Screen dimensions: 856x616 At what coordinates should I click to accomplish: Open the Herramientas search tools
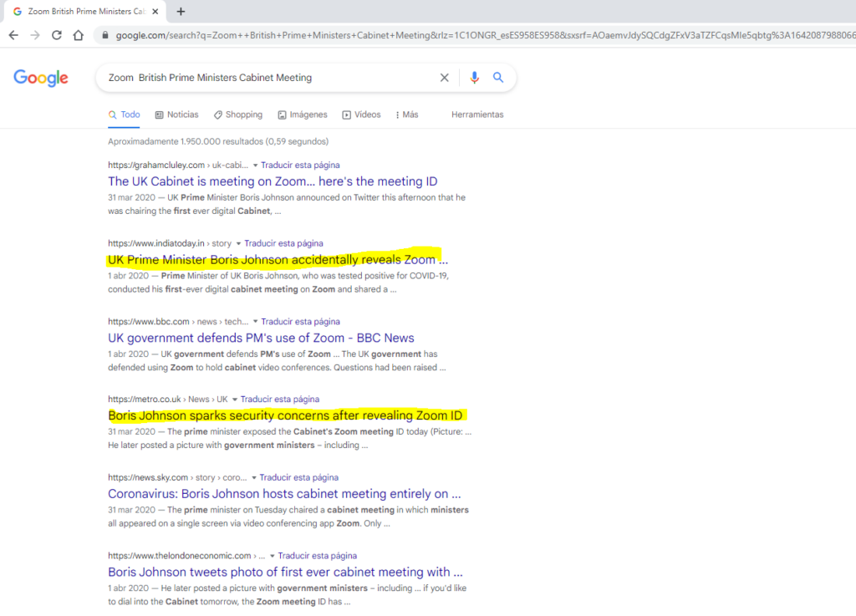[x=477, y=115]
